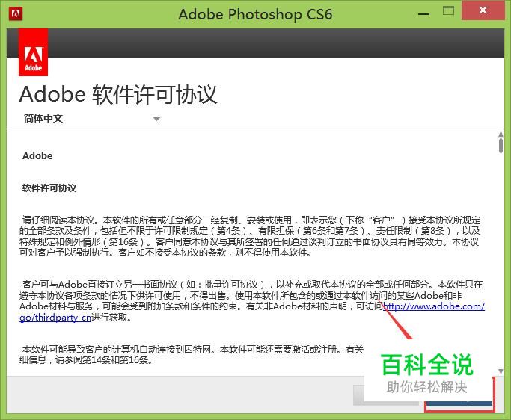
Task: Minimize the Photoshop CS6 installer window
Action: click(x=423, y=13)
